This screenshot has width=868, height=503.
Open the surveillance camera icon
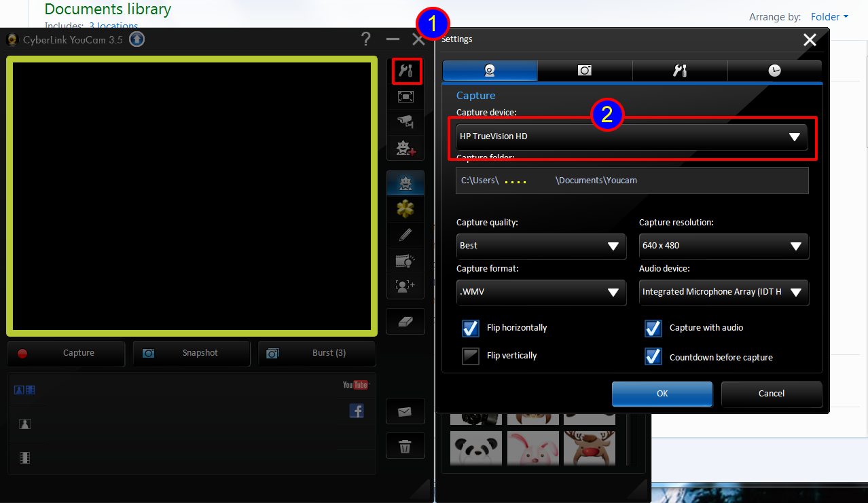(x=405, y=122)
